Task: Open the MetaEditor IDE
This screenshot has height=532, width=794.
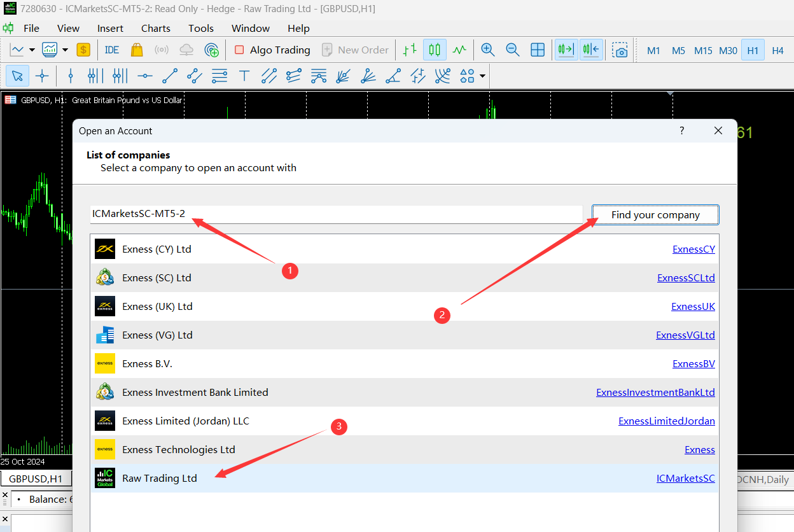Action: pyautogui.click(x=112, y=50)
